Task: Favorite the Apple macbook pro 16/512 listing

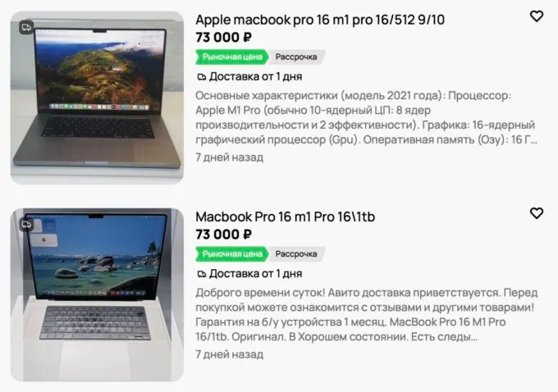Action: pos(537,16)
